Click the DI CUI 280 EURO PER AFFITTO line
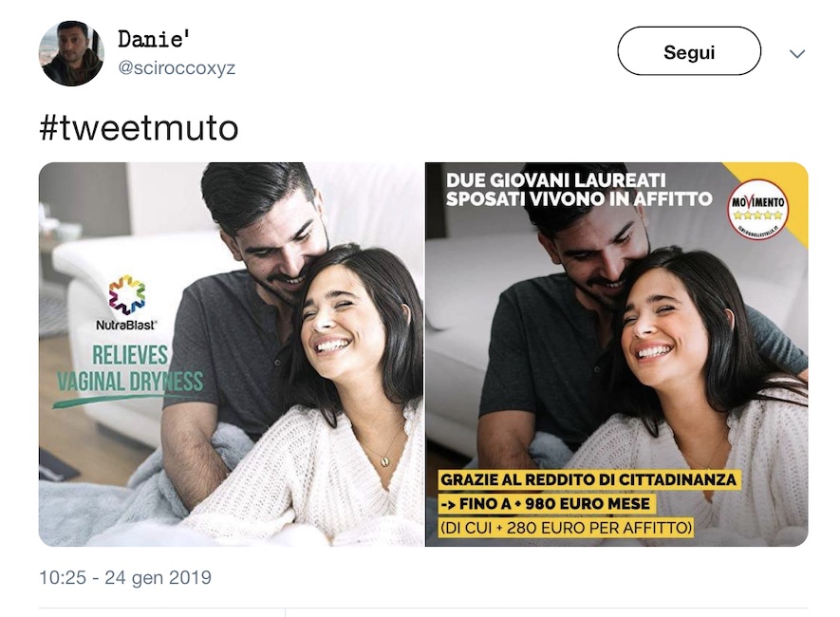The height and width of the screenshot is (617, 840). 567,528
